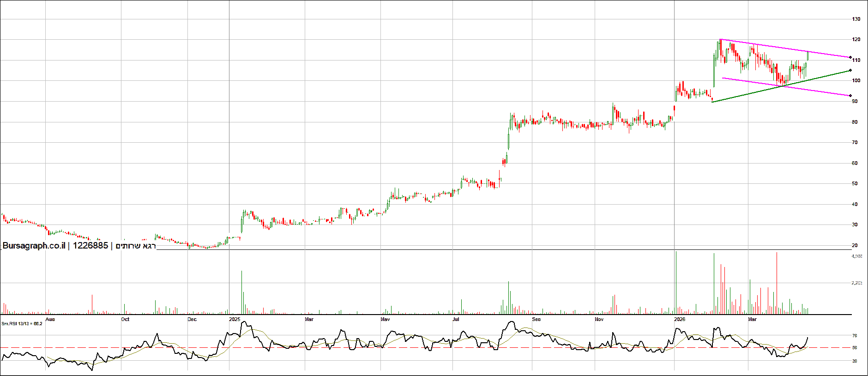Click the 1226885 security number label
The width and height of the screenshot is (868, 376).
pyautogui.click(x=90, y=246)
